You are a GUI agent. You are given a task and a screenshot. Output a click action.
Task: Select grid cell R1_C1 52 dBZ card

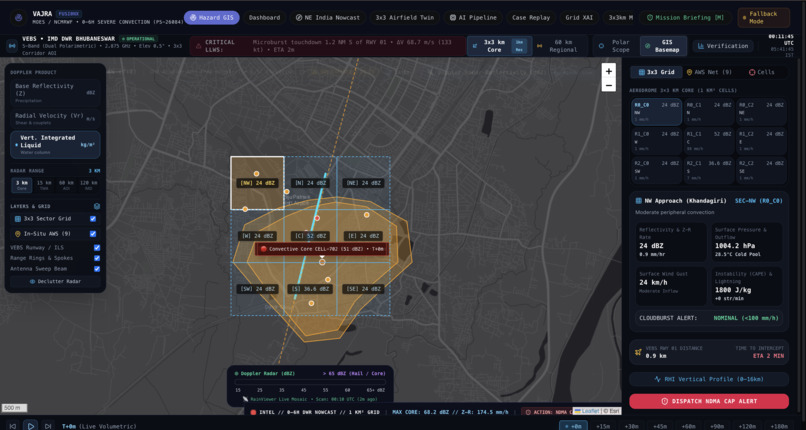(709, 141)
